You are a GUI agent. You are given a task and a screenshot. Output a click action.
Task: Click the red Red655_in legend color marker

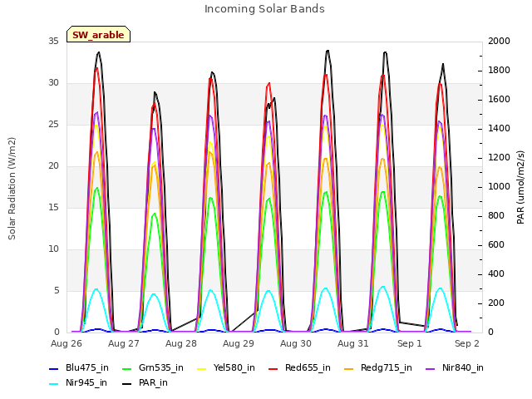[x=273, y=369]
